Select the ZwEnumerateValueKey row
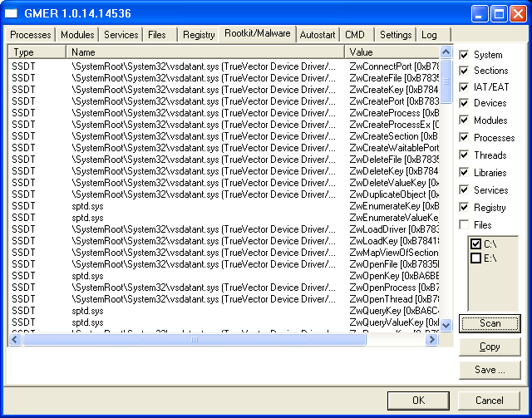Viewport: 532px width, 418px height. point(224,218)
